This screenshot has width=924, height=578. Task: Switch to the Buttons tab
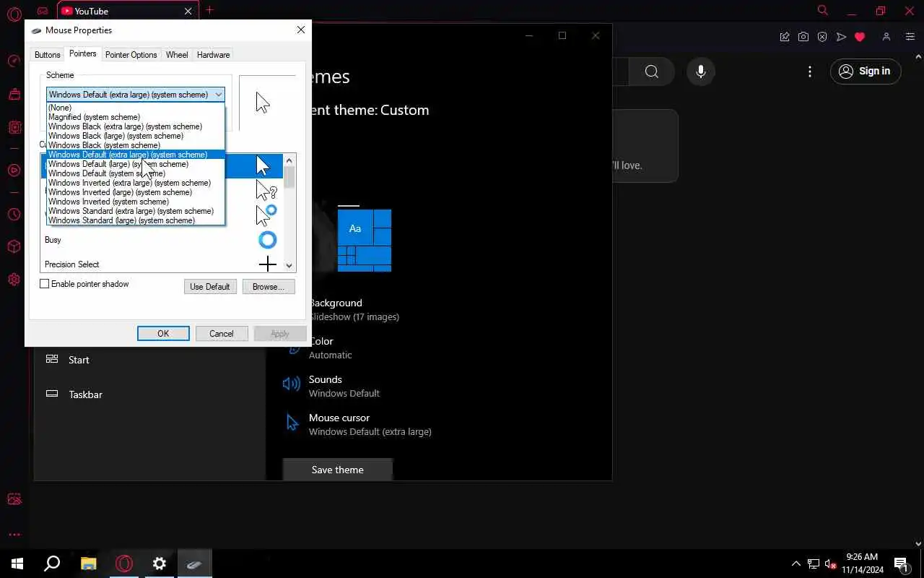pos(48,55)
